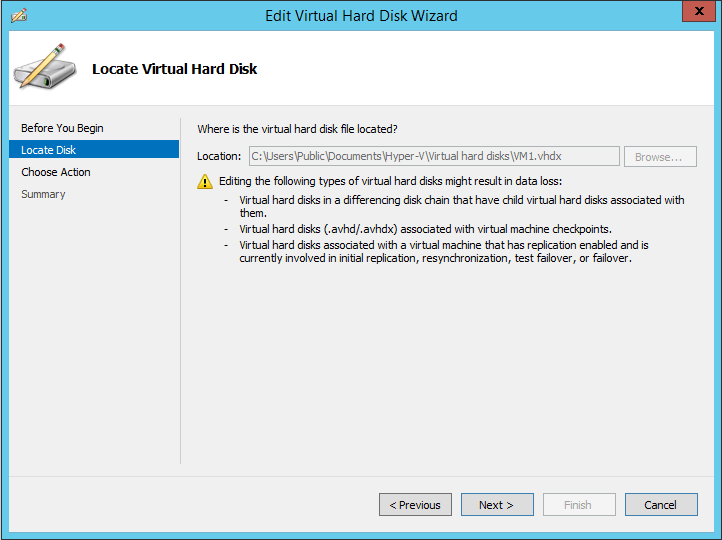Go back with the Previous button
722x540 pixels.
click(415, 505)
